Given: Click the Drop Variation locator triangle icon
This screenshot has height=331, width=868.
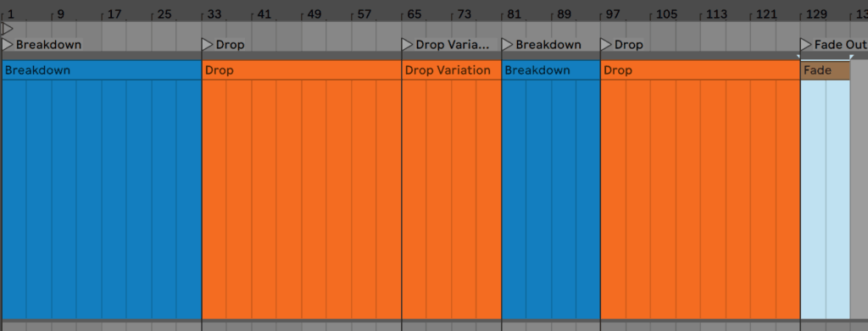Looking at the screenshot, I should tap(407, 45).
